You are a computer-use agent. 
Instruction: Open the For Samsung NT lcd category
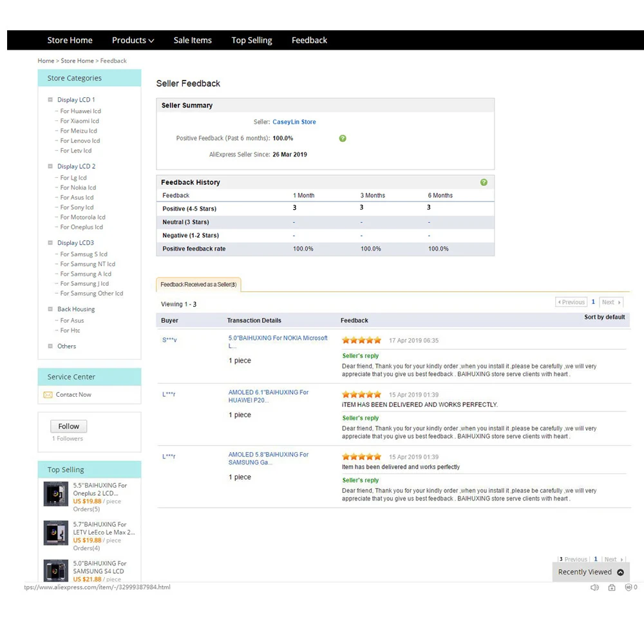tap(88, 264)
